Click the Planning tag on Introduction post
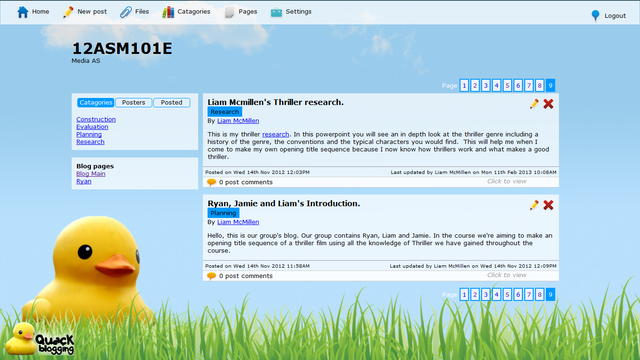 (223, 213)
